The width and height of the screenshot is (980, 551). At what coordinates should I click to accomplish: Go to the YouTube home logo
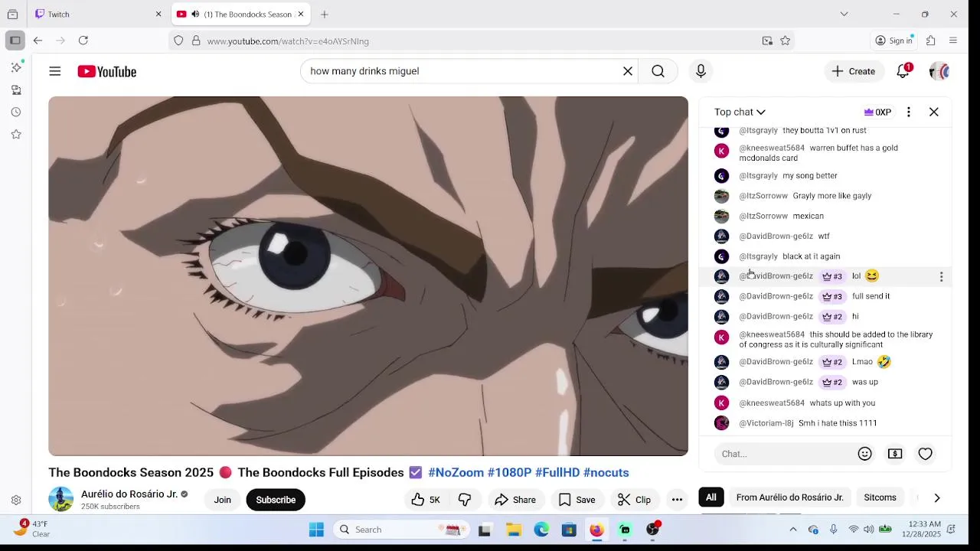[x=106, y=71]
